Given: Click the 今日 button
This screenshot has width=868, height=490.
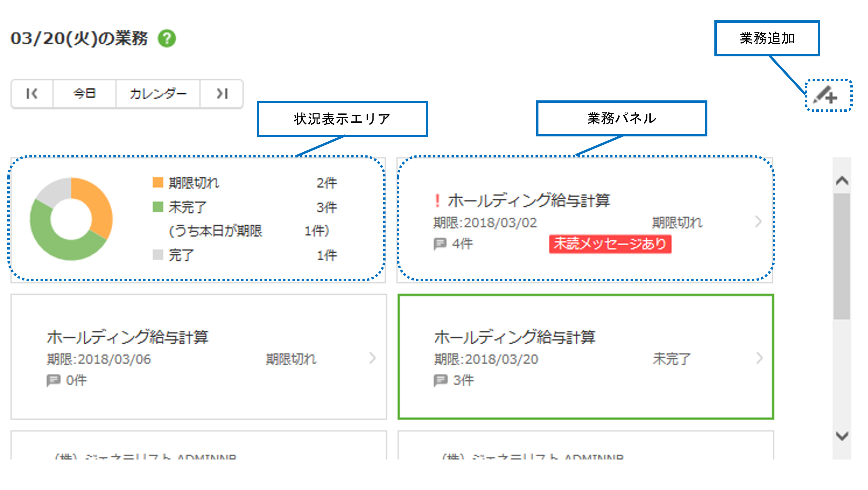Looking at the screenshot, I should pyautogui.click(x=84, y=94).
